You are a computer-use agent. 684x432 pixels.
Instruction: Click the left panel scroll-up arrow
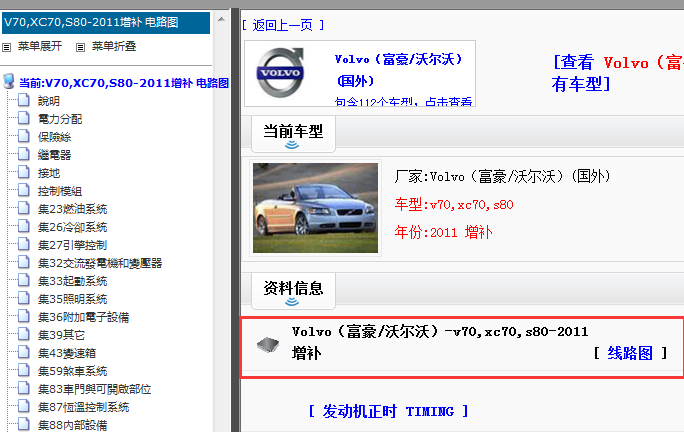pyautogui.click(x=221, y=19)
